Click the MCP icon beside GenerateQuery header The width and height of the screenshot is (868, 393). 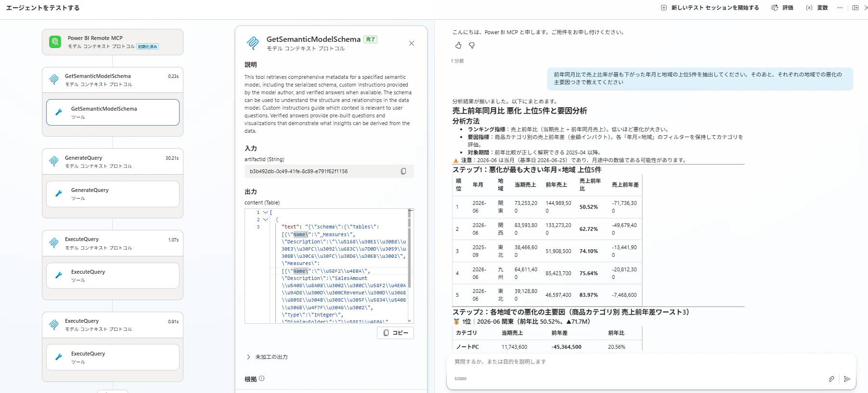coord(54,161)
